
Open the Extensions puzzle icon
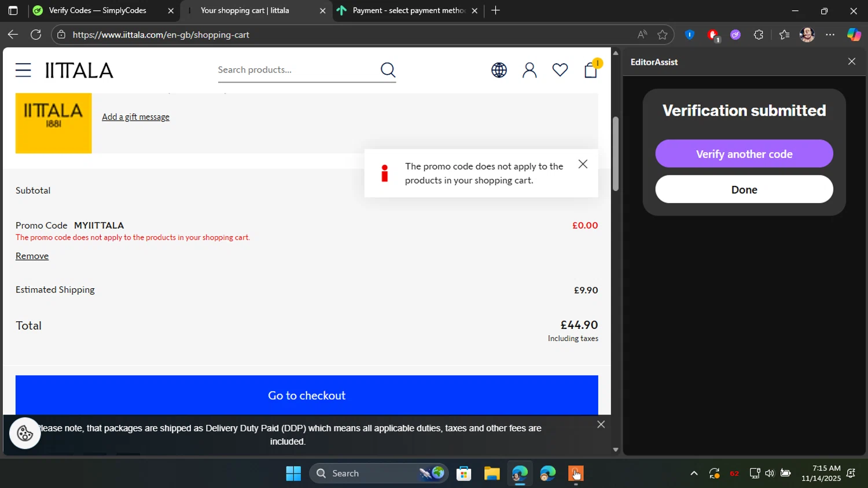point(759,35)
